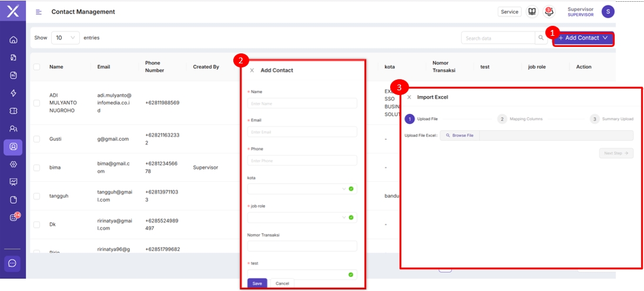Open the Home icon in sidebar
Image resolution: width=644 pixels, height=291 pixels.
[x=13, y=40]
